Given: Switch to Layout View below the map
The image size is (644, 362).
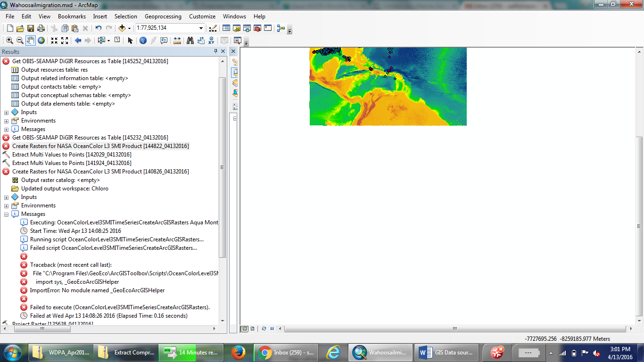Looking at the screenshot, I should pos(253,329).
